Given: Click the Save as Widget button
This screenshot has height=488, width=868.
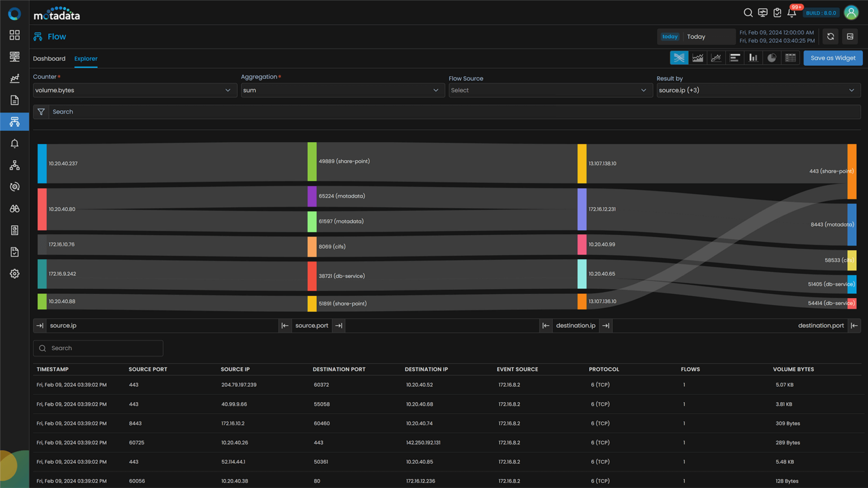Looking at the screenshot, I should coord(833,58).
